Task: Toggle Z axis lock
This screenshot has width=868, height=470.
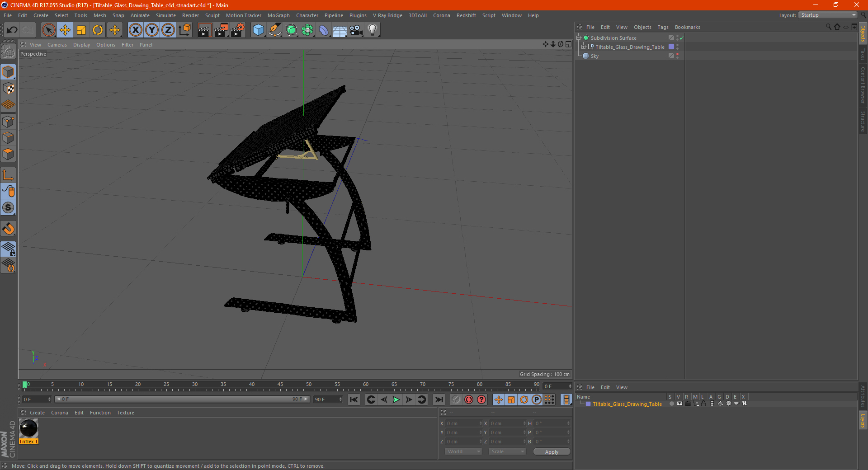Action: pyautogui.click(x=168, y=30)
